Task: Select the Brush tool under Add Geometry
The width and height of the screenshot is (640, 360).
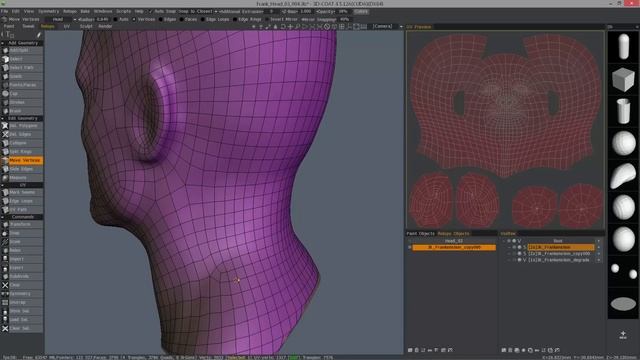Action: tap(22, 111)
